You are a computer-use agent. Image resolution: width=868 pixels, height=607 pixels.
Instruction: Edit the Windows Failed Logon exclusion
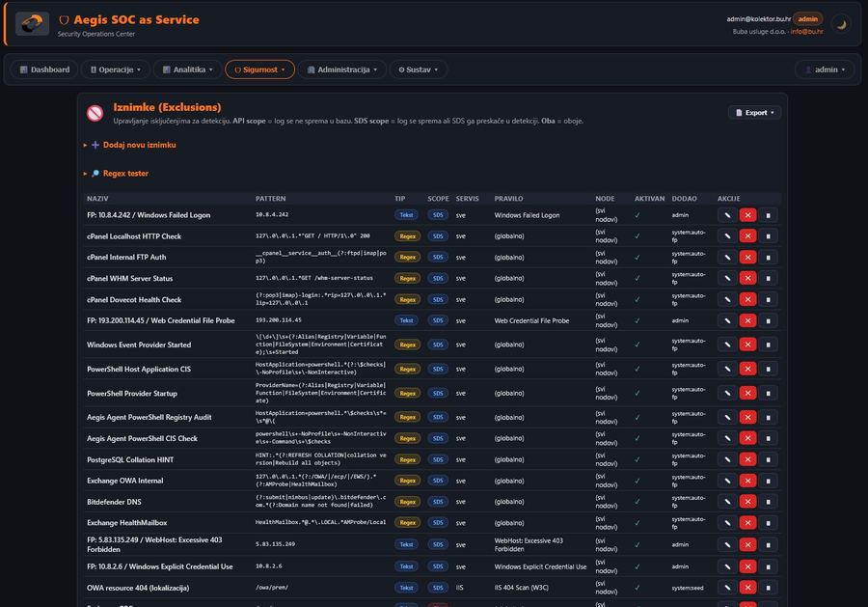727,215
